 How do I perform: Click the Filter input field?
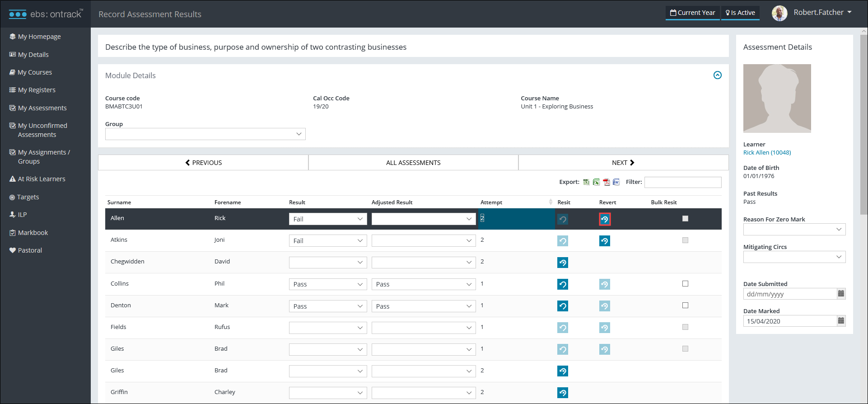(683, 182)
